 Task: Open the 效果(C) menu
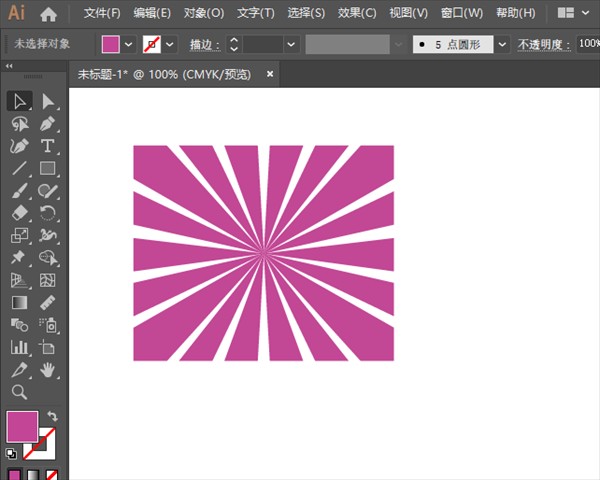pos(357,14)
